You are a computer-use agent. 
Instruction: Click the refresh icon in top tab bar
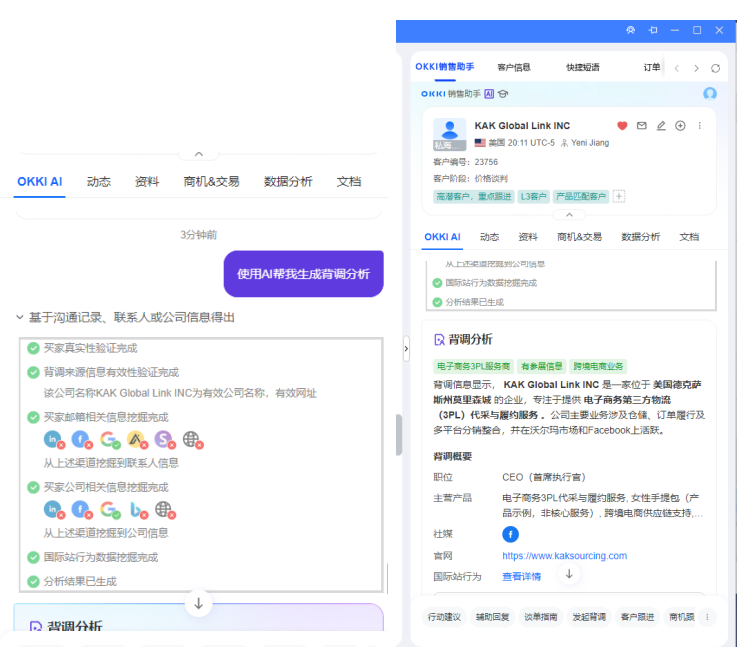point(715,68)
